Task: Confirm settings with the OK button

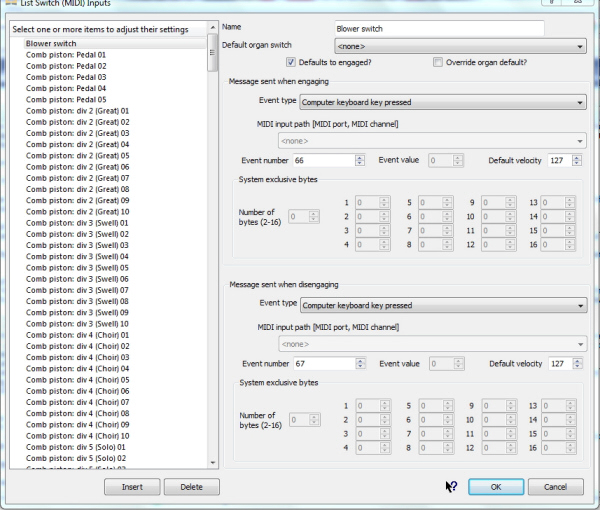Action: coord(495,487)
